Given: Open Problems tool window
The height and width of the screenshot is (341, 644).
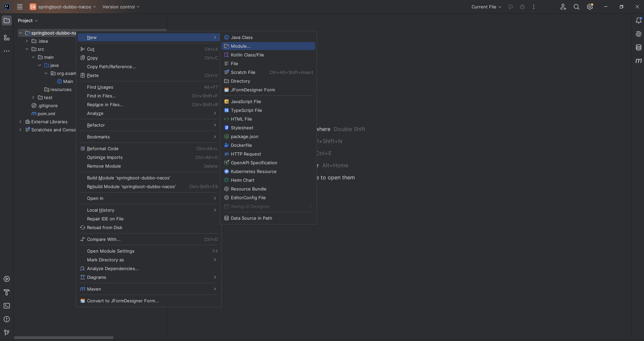Looking at the screenshot, I should coord(7,319).
